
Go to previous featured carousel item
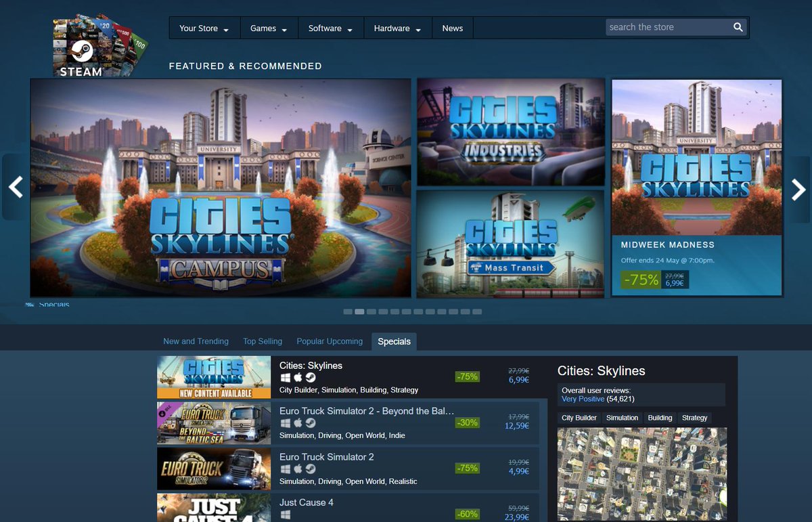click(x=16, y=187)
